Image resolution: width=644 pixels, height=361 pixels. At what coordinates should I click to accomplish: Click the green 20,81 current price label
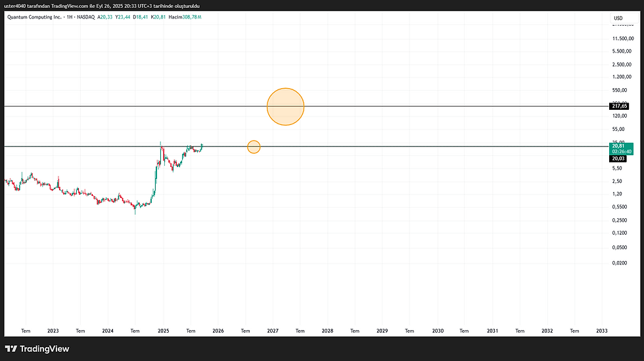click(x=621, y=149)
